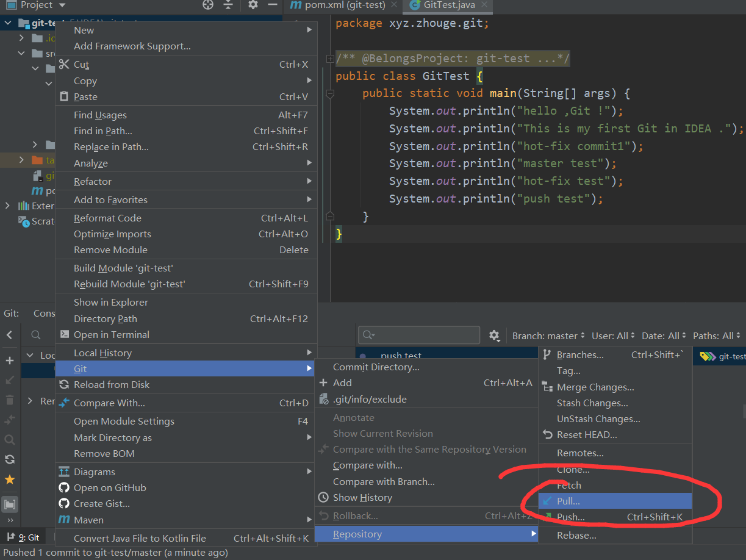Click the collapse all icon in Project header

pos(228,5)
